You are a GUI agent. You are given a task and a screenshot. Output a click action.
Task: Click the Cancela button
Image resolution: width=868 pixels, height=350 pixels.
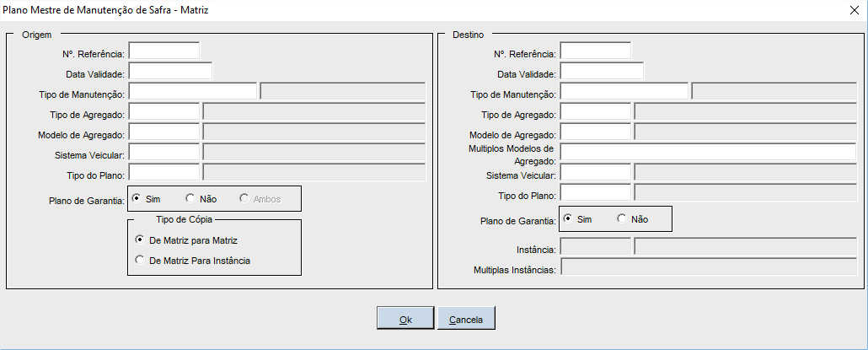point(465,318)
